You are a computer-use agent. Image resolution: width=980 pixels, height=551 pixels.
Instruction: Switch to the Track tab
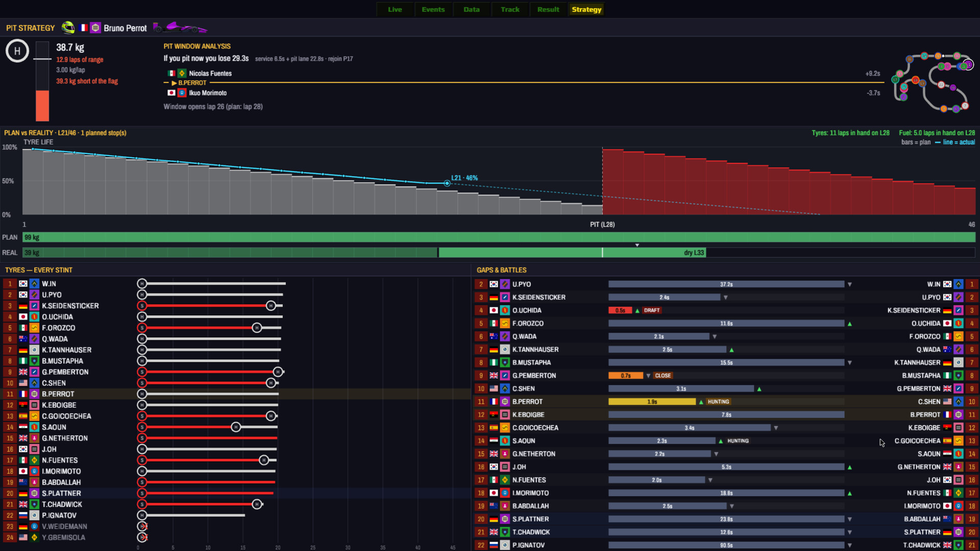(x=510, y=9)
